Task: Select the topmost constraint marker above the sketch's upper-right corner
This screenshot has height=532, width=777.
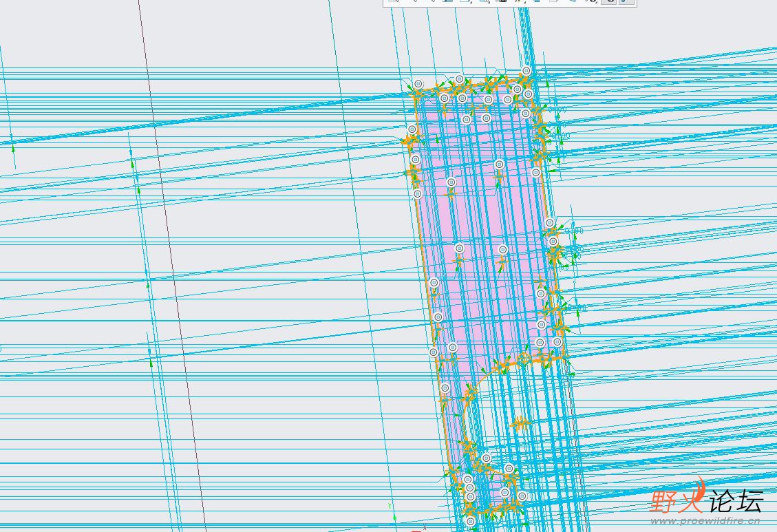Action: 526,71
